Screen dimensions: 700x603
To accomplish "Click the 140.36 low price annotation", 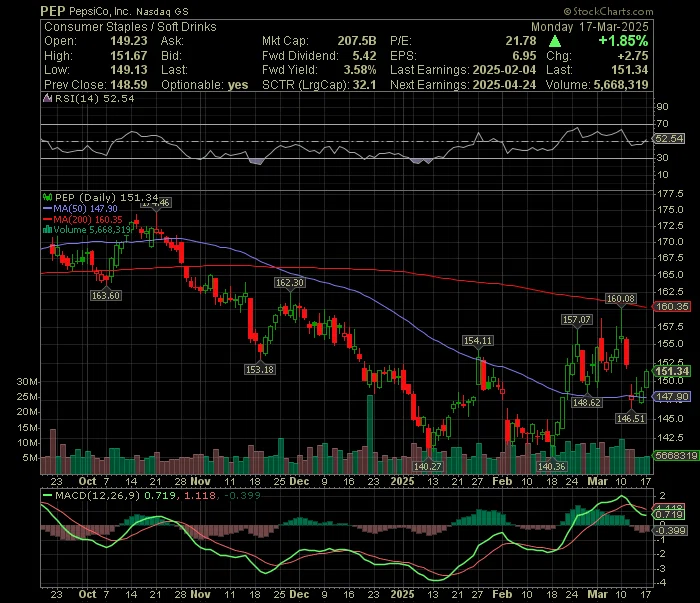I will point(552,466).
